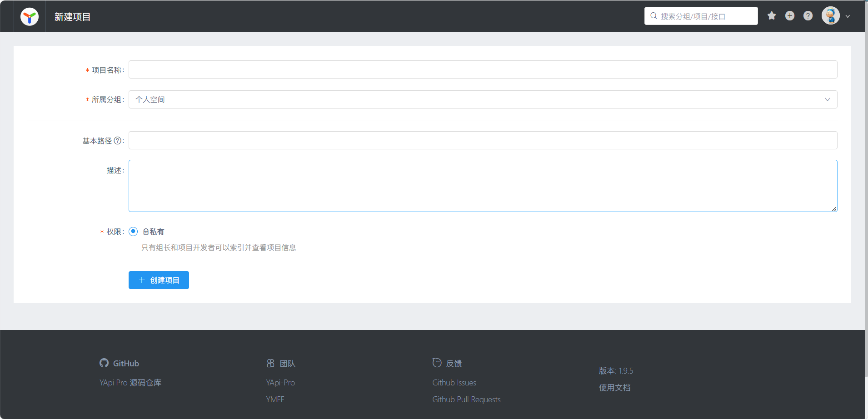This screenshot has height=419, width=868.
Task: Open the 所属分组 dropdown
Action: coord(483,99)
